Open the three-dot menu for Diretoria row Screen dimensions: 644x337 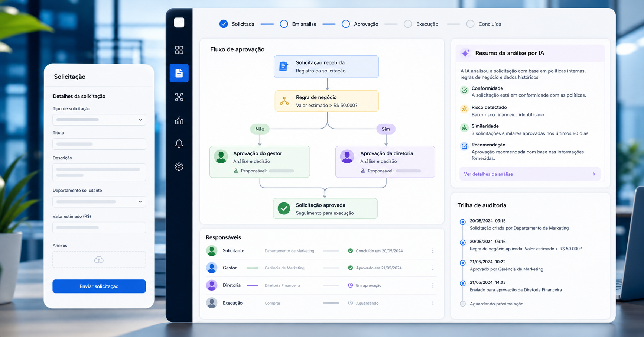433,285
